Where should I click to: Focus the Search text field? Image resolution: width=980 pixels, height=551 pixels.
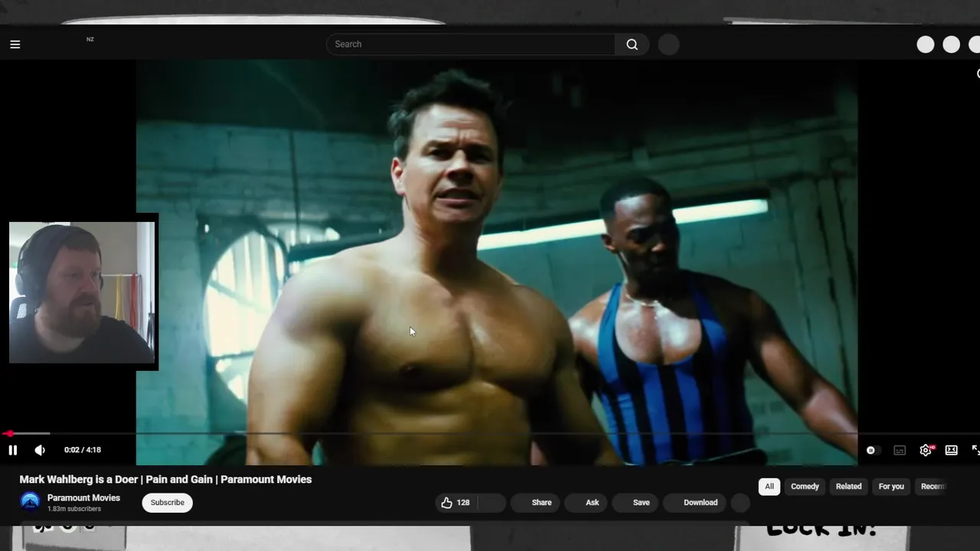470,44
